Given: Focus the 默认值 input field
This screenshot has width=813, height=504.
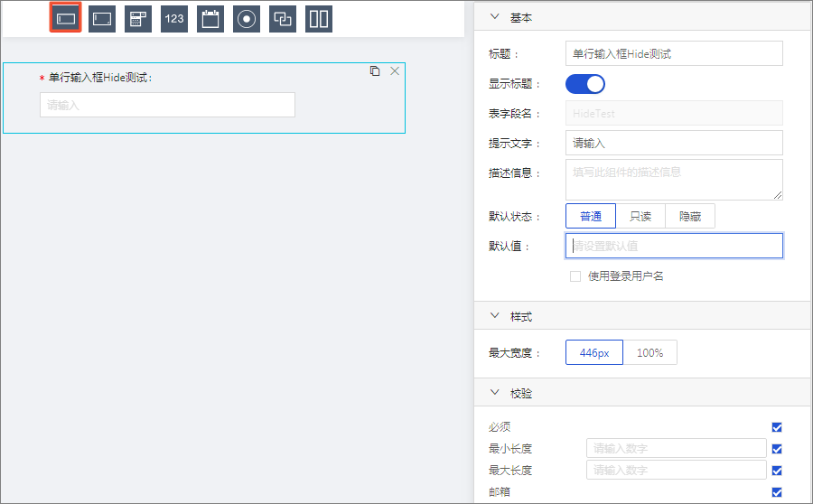Looking at the screenshot, I should pyautogui.click(x=674, y=246).
